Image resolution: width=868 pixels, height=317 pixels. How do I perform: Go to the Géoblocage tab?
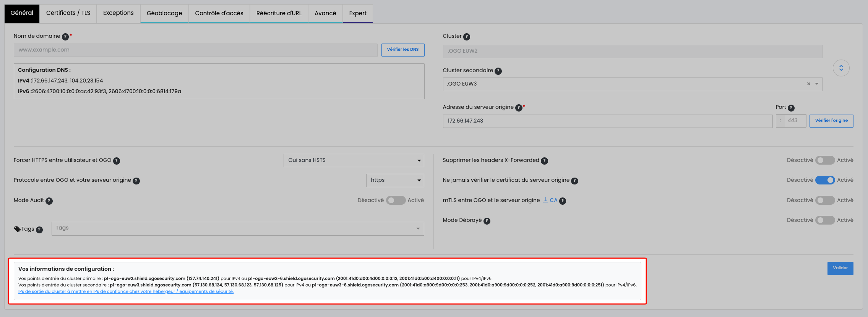164,14
